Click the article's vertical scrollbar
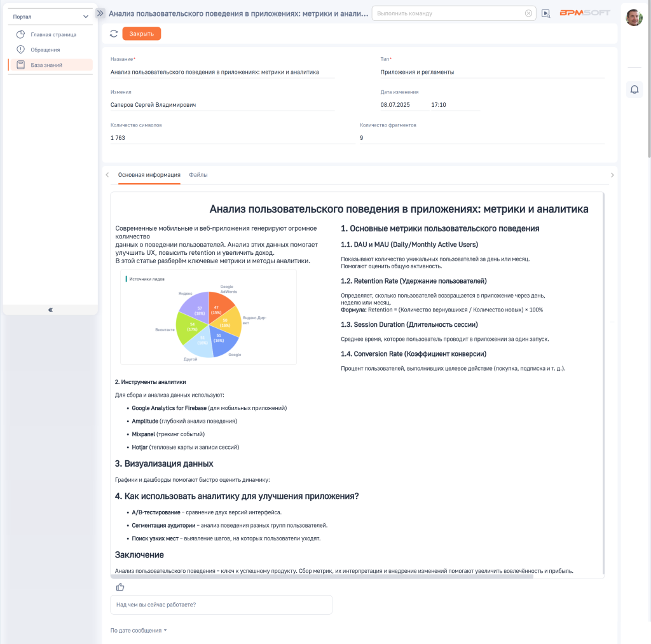This screenshot has height=644, width=651. point(603,384)
